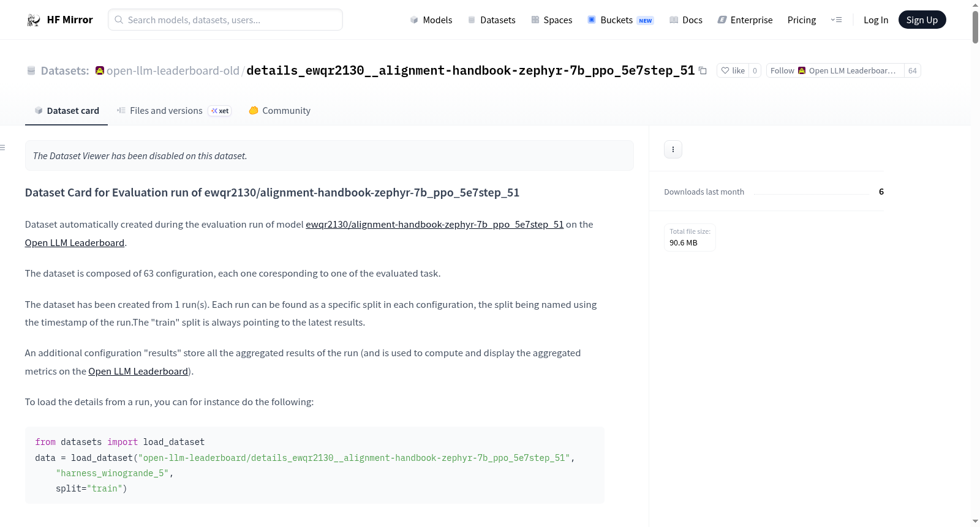The height and width of the screenshot is (527, 980).
Task: Like this dataset
Action: tap(733, 71)
